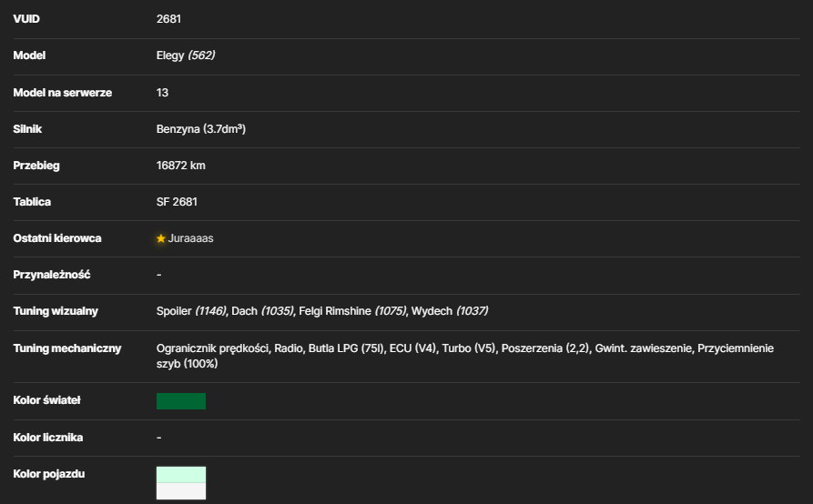Click the Gwint. zawieszenie entry
The height and width of the screenshot is (504, 813).
643,348
